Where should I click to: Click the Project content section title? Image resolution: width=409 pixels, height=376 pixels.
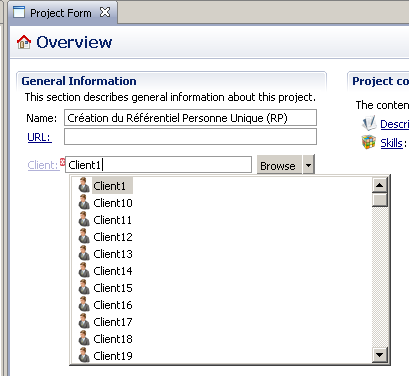[381, 81]
